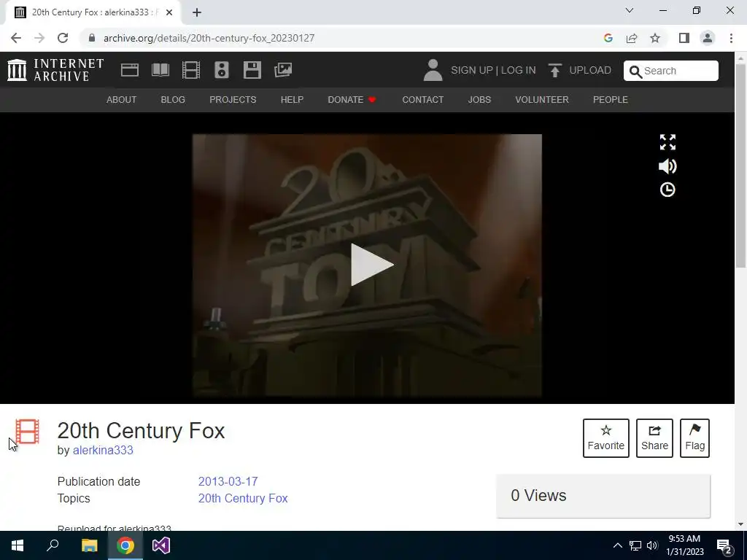Open the tab search dropdown chevron
The image size is (747, 560).
[x=630, y=10]
